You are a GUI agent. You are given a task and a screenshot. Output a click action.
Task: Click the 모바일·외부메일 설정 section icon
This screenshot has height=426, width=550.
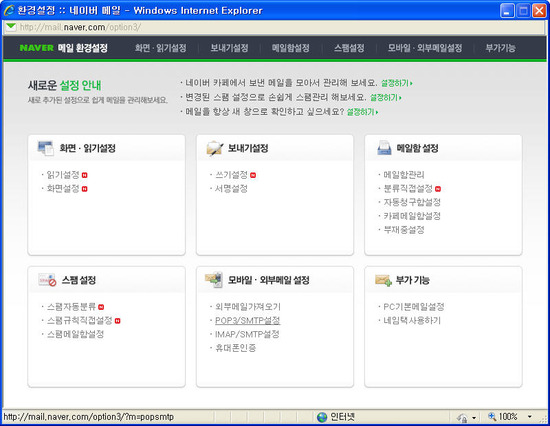[214, 280]
